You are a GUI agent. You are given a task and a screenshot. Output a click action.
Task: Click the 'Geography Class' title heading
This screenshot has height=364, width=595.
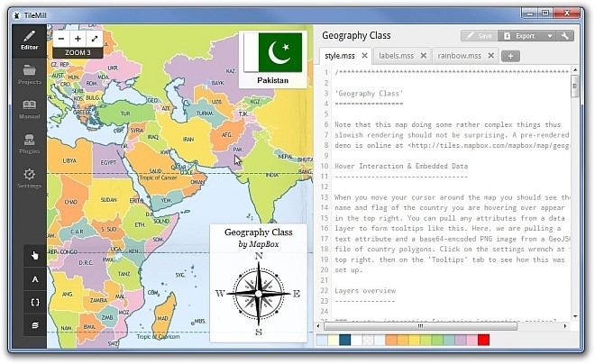(x=356, y=36)
